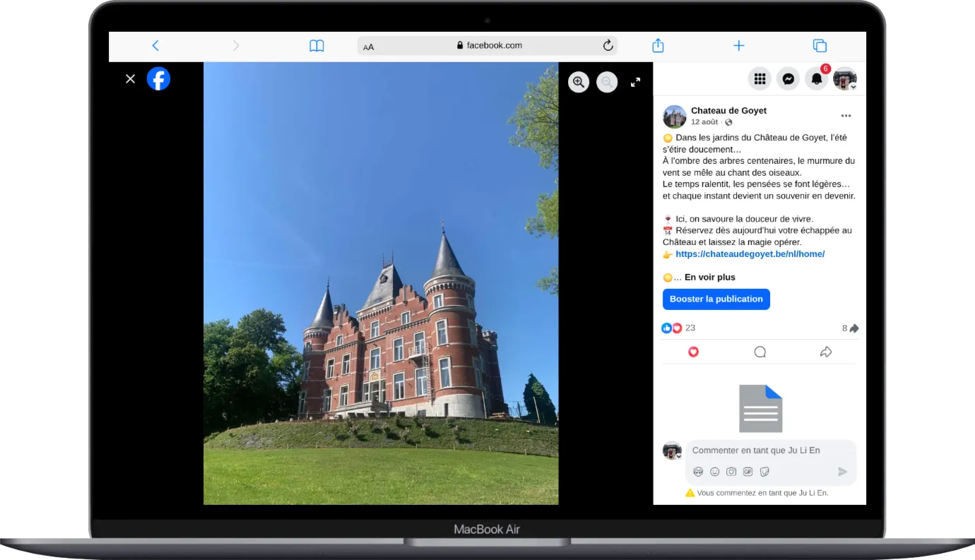Open the account profile picture menu
This screenshot has height=560, width=975.
845,79
